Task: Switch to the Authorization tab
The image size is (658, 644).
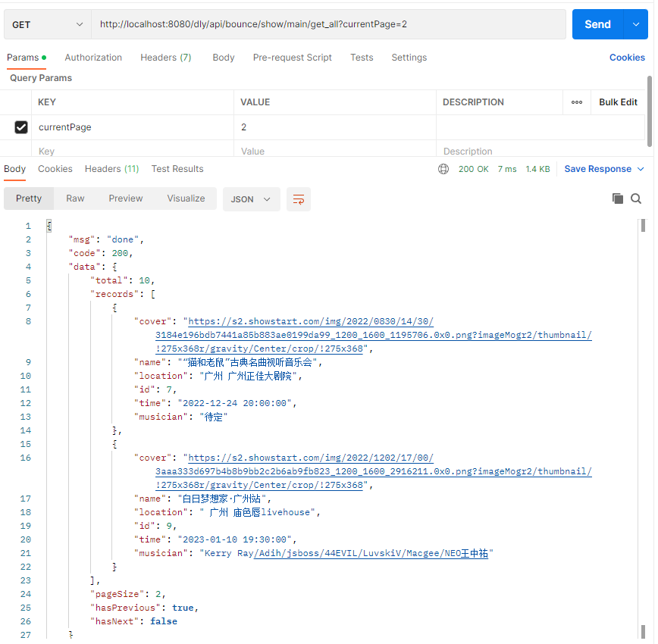Action: 93,58
